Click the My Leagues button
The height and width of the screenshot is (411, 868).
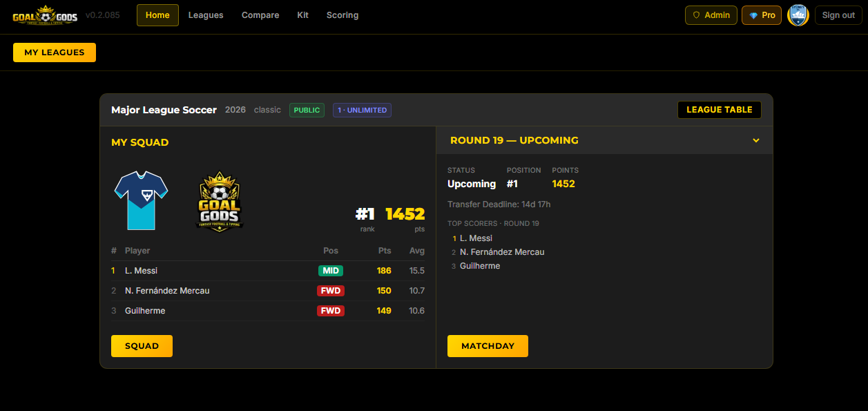pyautogui.click(x=55, y=52)
